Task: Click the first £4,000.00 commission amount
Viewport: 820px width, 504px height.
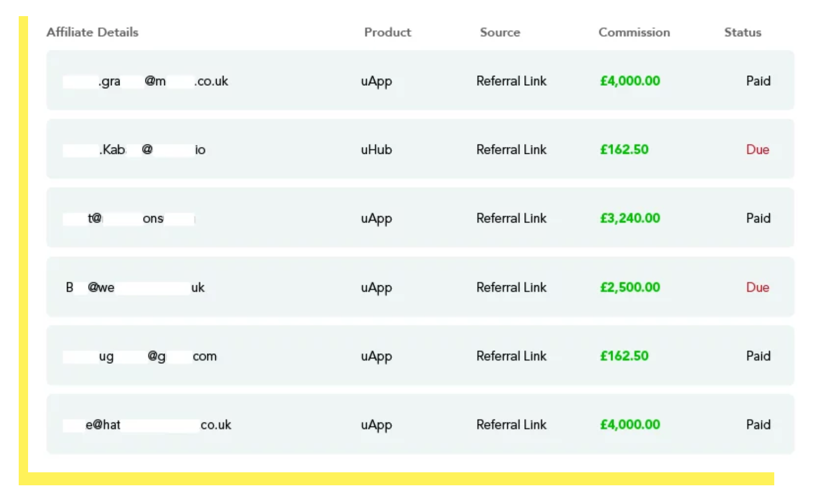Action: (630, 81)
